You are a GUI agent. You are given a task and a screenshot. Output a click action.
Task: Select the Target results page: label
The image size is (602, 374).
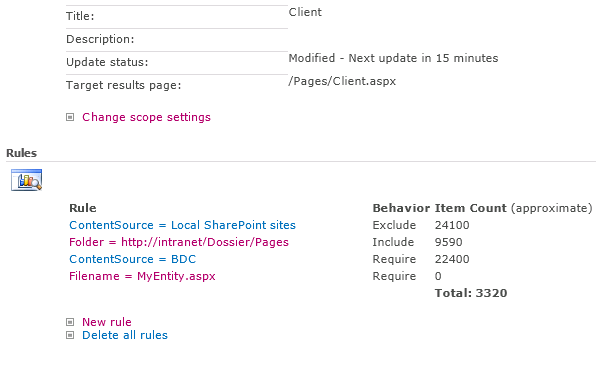(x=124, y=85)
